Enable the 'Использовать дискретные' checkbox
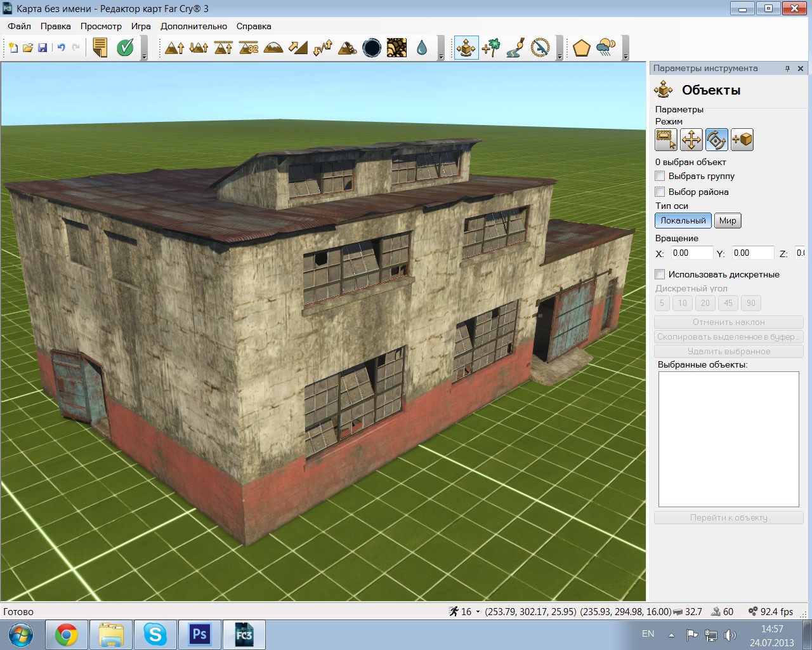Screen dimensions: 812x650 coord(660,274)
